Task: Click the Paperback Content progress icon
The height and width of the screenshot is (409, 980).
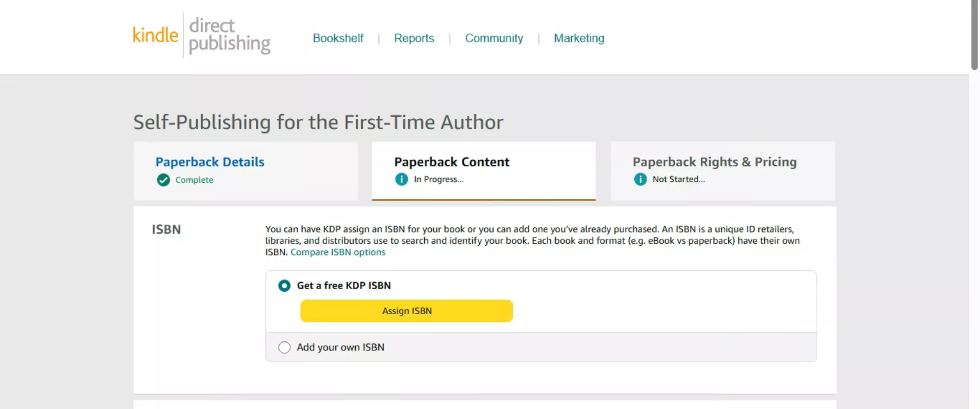Action: point(401,180)
